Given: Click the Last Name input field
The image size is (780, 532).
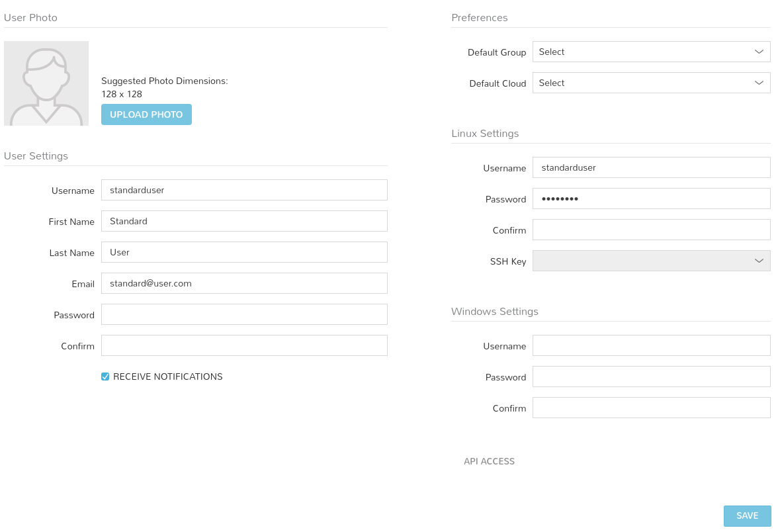Looking at the screenshot, I should (244, 252).
